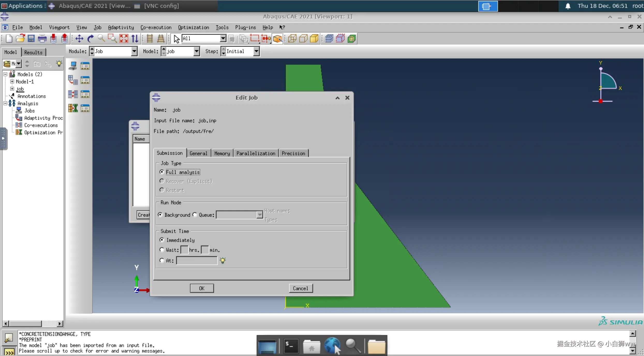Click the Create Job icon

73,66
